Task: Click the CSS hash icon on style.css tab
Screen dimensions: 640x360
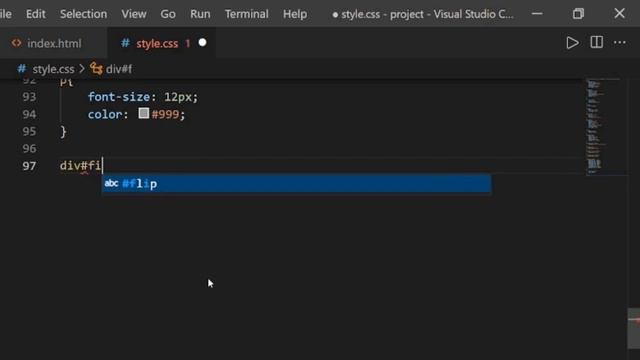Action: coord(125,43)
